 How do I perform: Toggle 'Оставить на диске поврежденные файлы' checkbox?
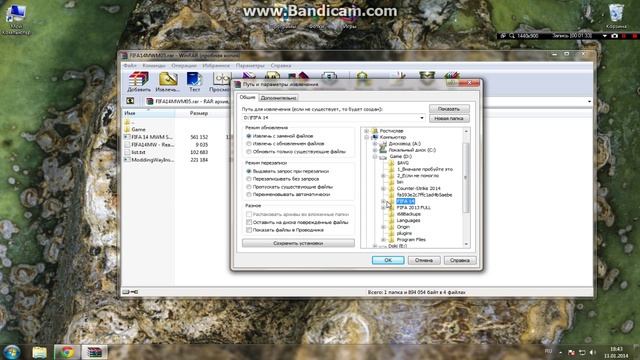(249, 222)
